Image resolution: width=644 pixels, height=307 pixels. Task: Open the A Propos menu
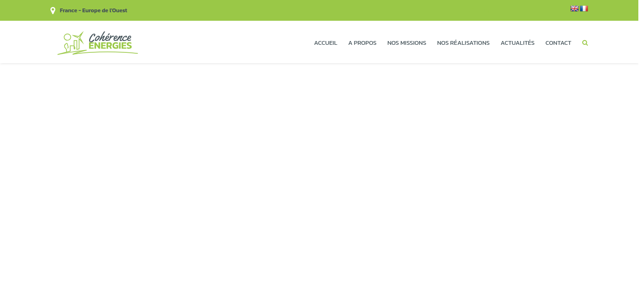click(363, 43)
